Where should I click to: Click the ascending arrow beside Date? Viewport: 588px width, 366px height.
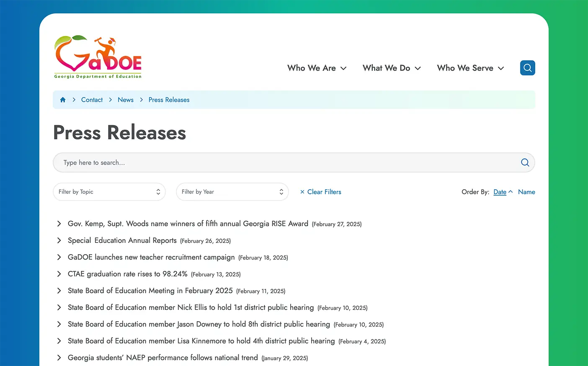coord(511,191)
